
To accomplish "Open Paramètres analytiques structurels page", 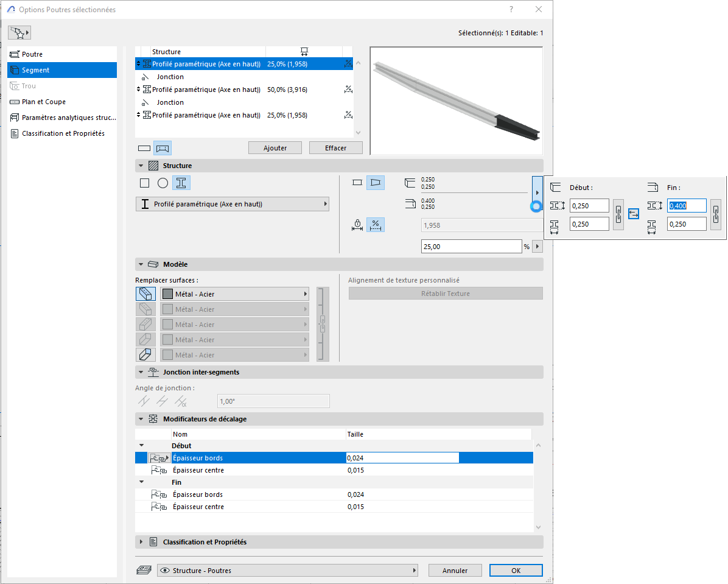I will coord(62,118).
